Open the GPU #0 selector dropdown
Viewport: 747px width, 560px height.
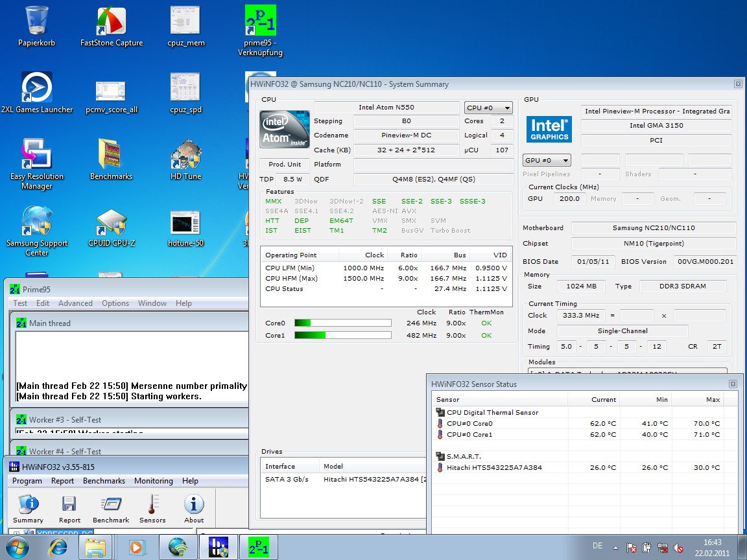[x=547, y=160]
